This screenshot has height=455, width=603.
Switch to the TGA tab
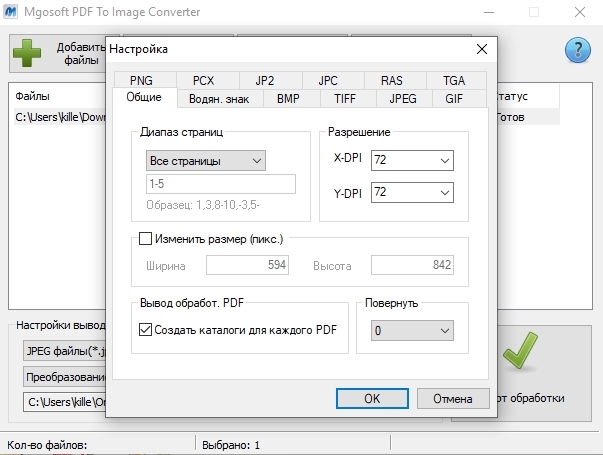[456, 80]
